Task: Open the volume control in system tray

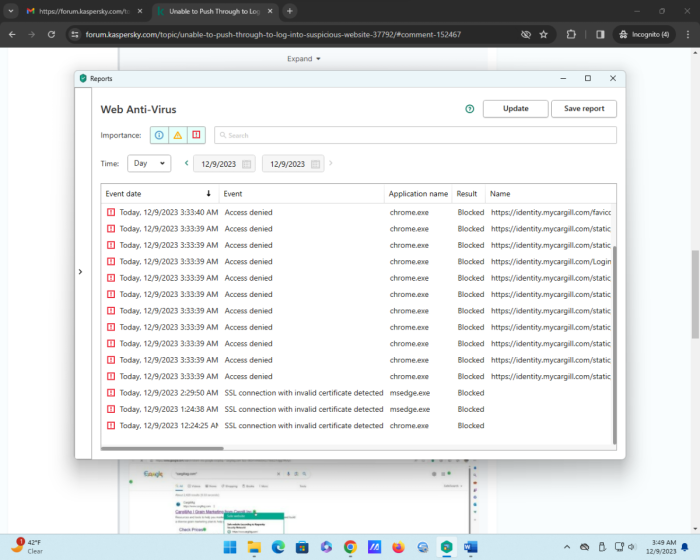Action: (x=631, y=547)
